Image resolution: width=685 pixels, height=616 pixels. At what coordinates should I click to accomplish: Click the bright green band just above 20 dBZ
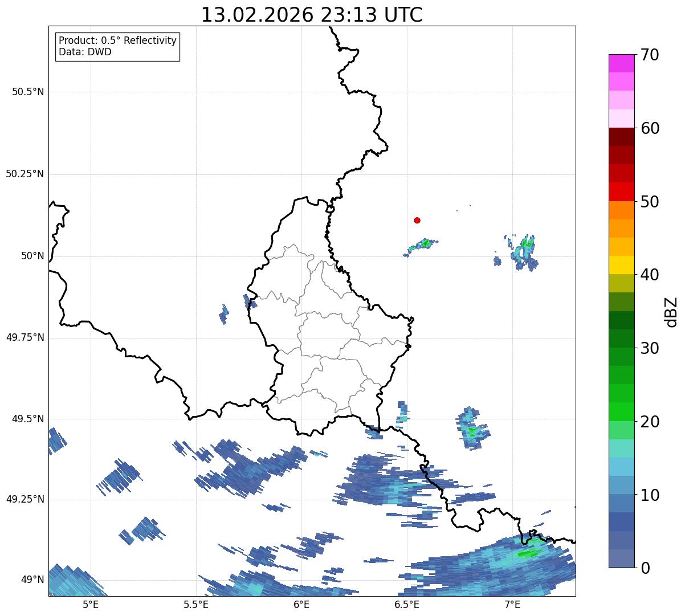tap(621, 411)
